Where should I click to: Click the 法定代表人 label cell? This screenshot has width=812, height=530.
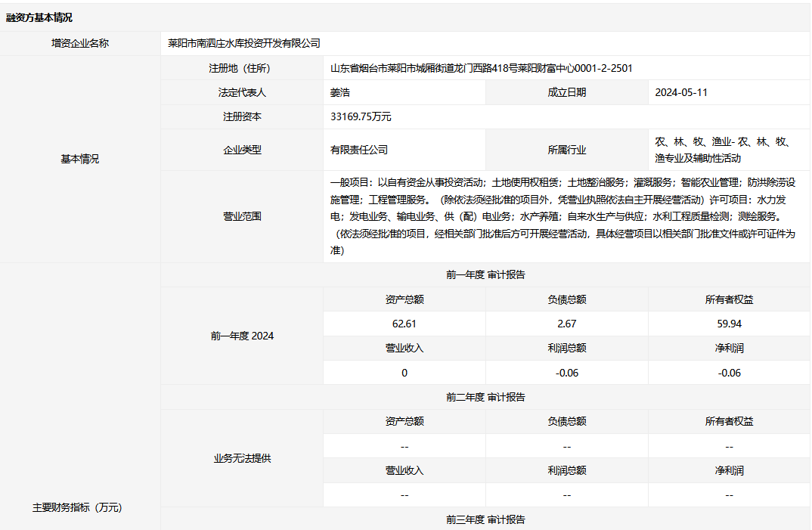[x=242, y=92]
